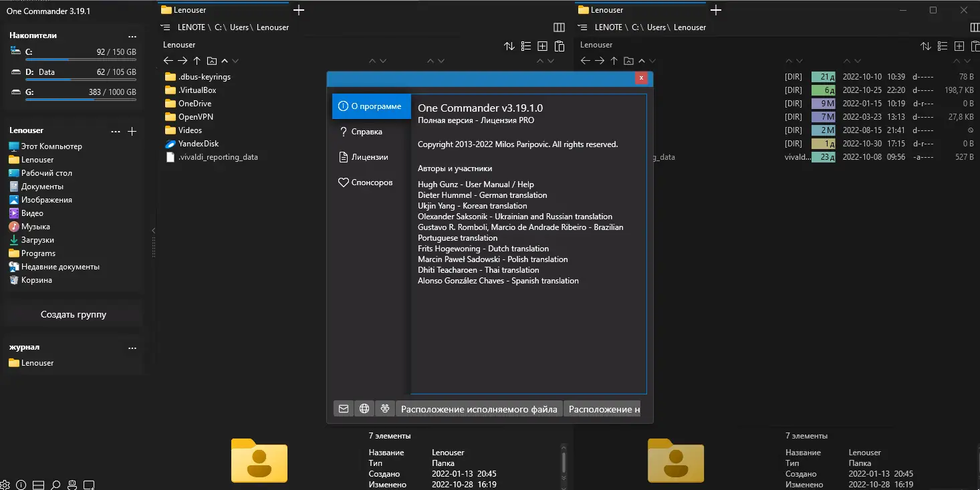Add a new tab in the right pane

point(716,10)
